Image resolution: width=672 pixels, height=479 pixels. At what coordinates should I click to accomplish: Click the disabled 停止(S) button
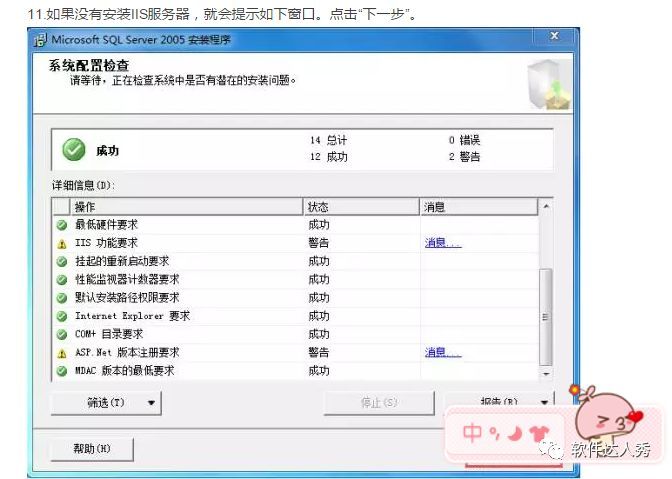[x=379, y=403]
